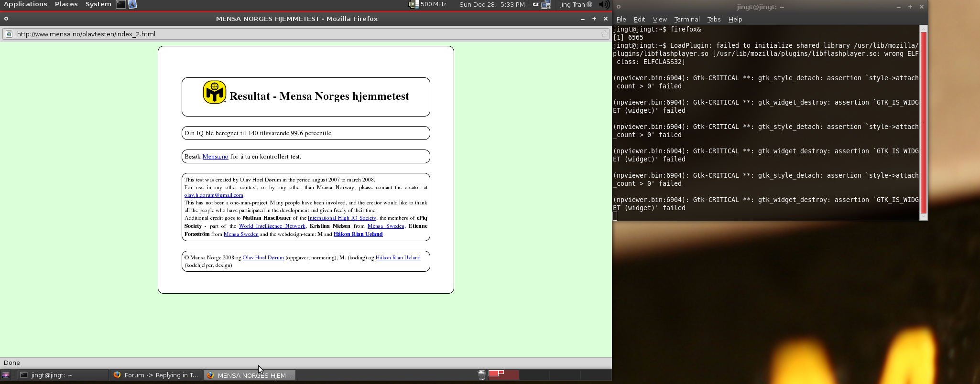Open the terminal window menu button in its title bar
980x384 pixels.
point(618,7)
